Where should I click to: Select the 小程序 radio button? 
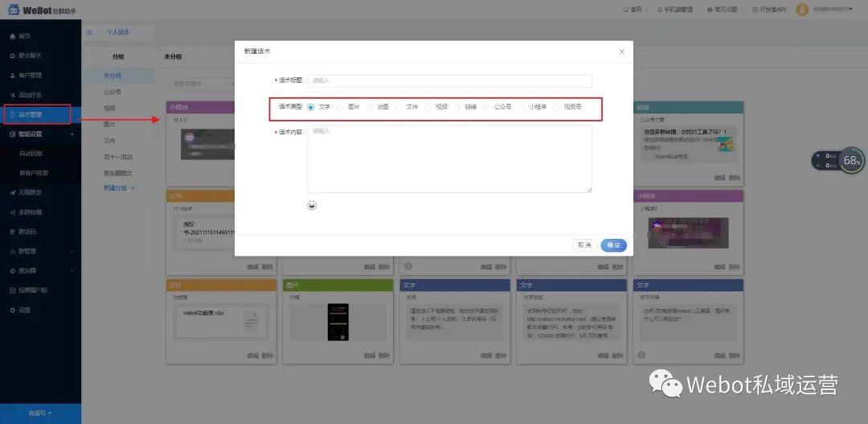pyautogui.click(x=522, y=107)
